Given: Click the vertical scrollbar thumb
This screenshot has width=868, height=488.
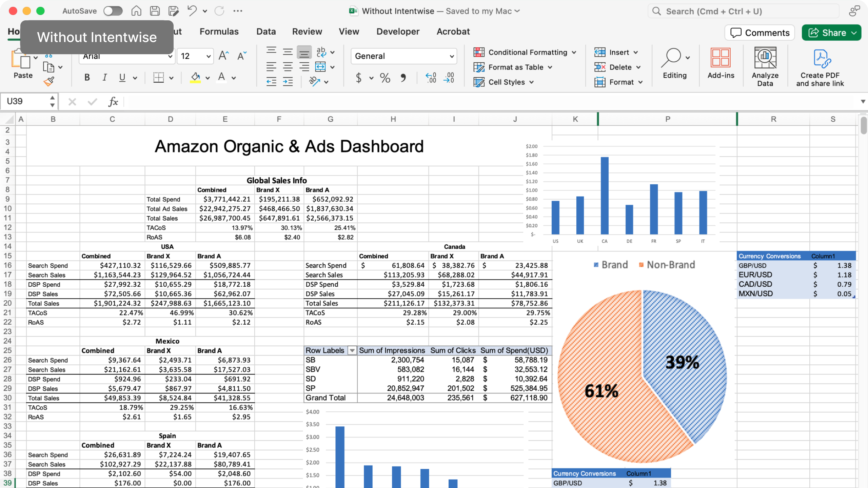Looking at the screenshot, I should pos(863,125).
